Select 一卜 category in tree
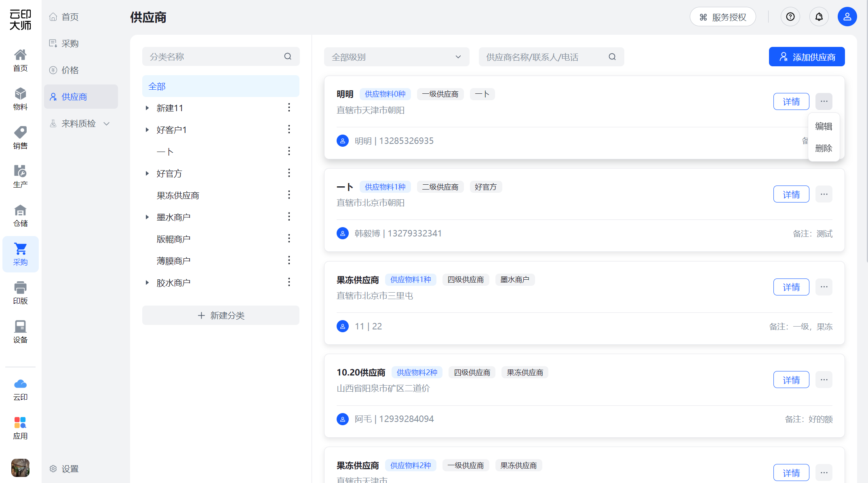The image size is (868, 483). coord(165,152)
